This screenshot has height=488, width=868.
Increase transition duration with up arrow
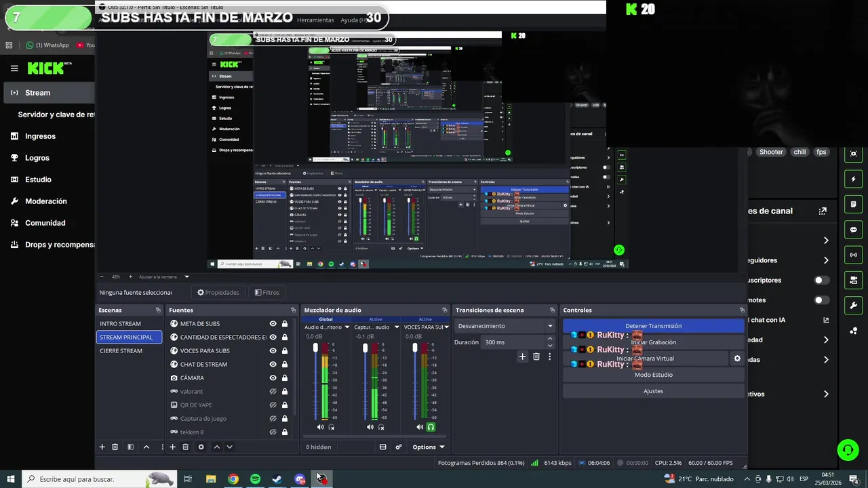click(550, 340)
